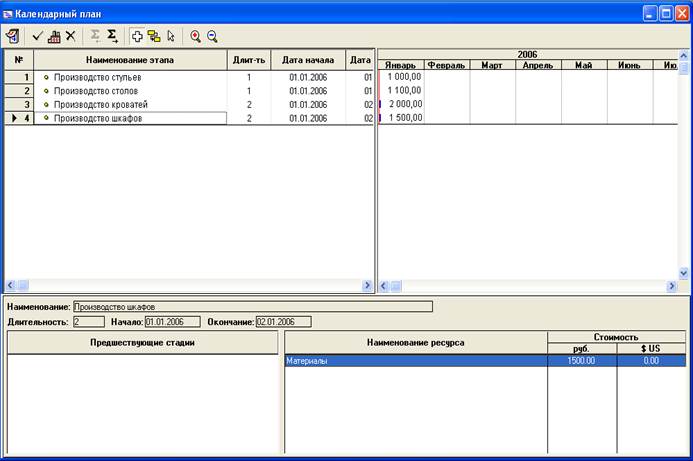Click the yellow linked boxes icon
The width and height of the screenshot is (693, 461).
coord(154,36)
